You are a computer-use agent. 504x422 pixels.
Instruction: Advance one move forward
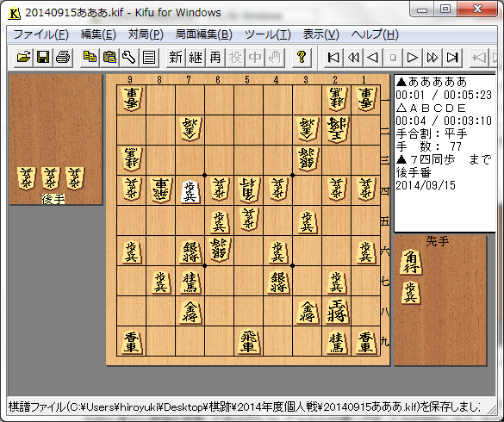(413, 58)
